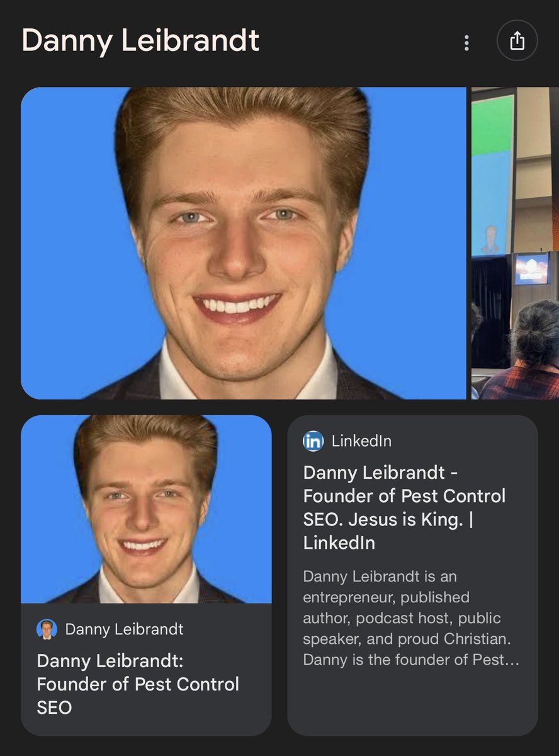
Task: Tap the green projector screen in conference photo
Action: pos(493,124)
